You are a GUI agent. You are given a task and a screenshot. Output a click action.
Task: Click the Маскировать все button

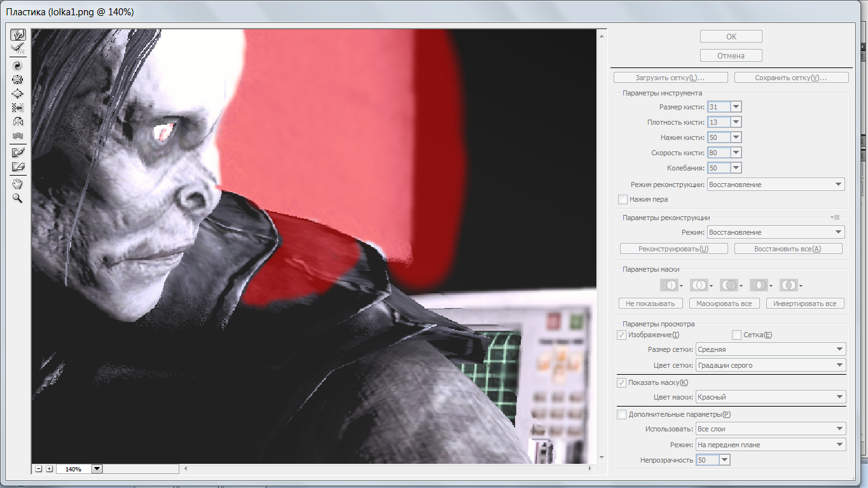pyautogui.click(x=724, y=303)
